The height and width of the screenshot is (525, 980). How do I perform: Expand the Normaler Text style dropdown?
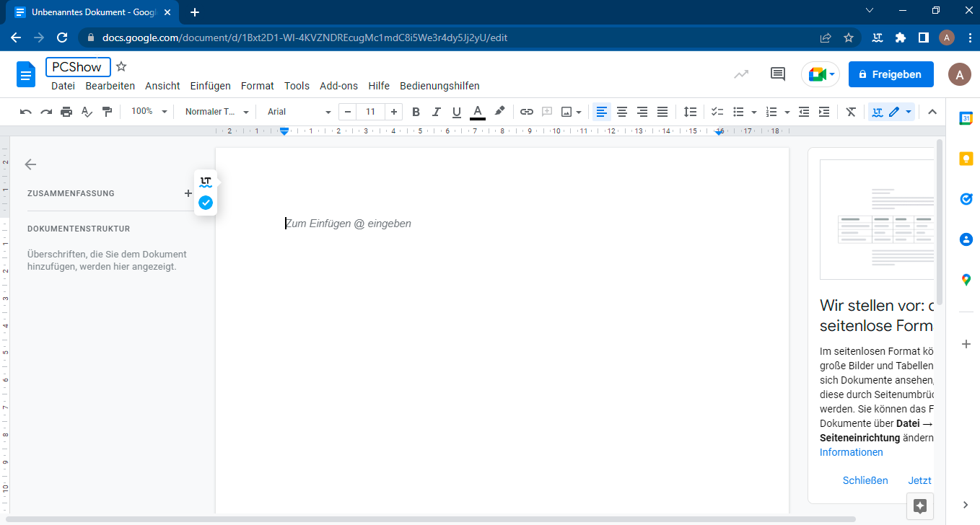tap(216, 112)
